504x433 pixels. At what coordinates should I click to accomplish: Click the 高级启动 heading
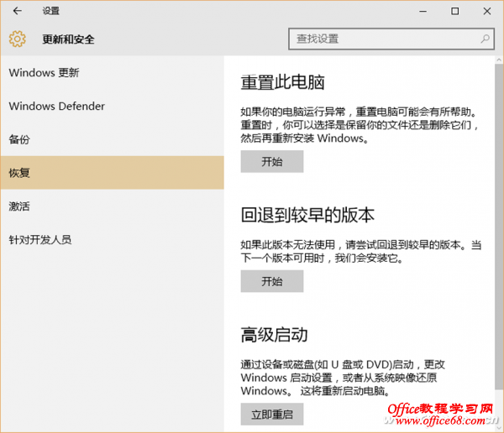click(x=274, y=336)
